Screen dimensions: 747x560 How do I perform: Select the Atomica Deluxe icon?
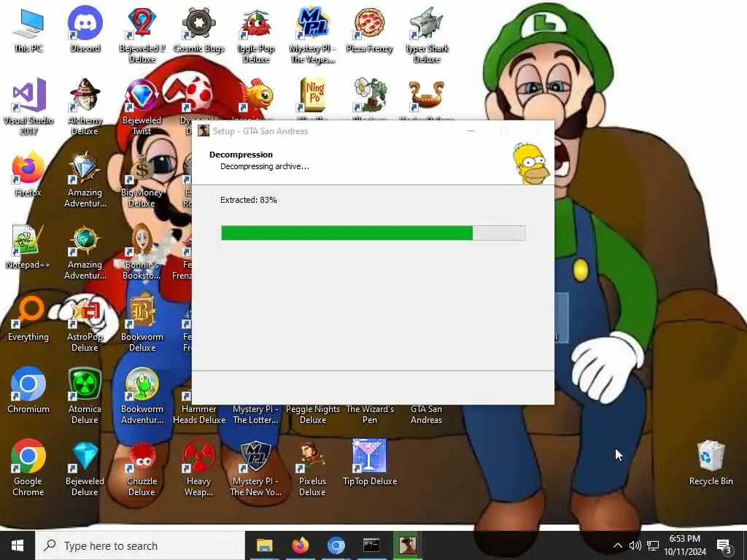[x=85, y=395]
